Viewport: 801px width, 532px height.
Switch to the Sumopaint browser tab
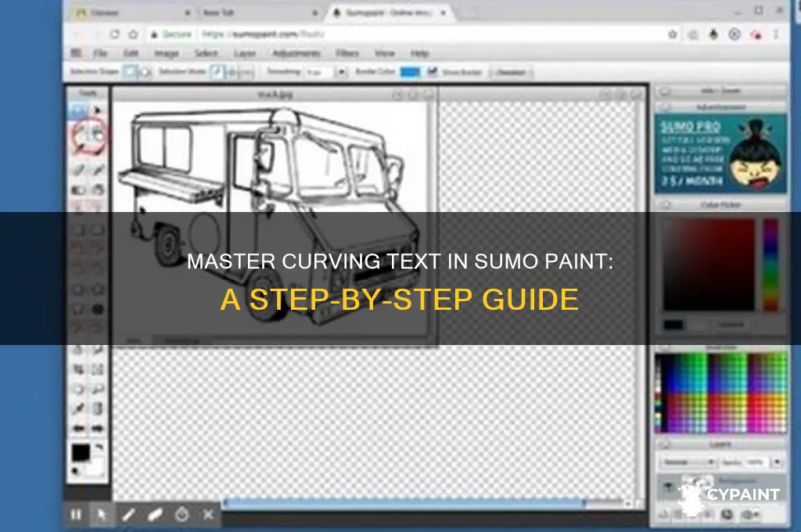coord(390,13)
